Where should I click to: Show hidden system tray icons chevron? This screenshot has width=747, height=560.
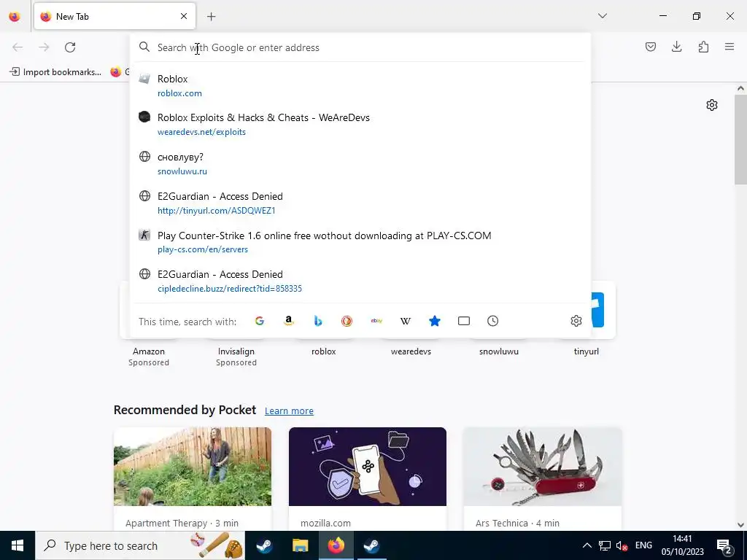tap(587, 545)
